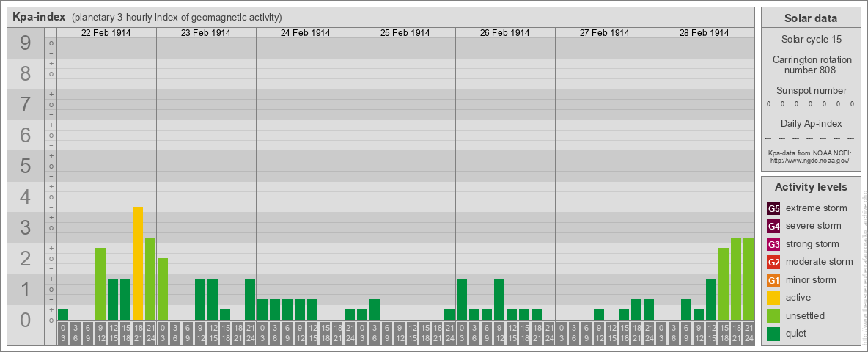868x352 pixels.
Task: Click the '27 Feb 1914' date header
Action: pos(605,33)
